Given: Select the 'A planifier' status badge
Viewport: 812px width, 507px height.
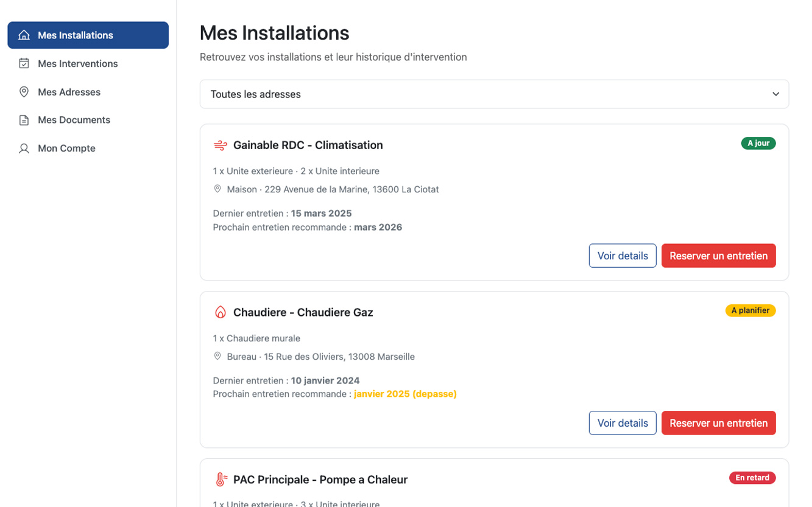Looking at the screenshot, I should pos(750,310).
